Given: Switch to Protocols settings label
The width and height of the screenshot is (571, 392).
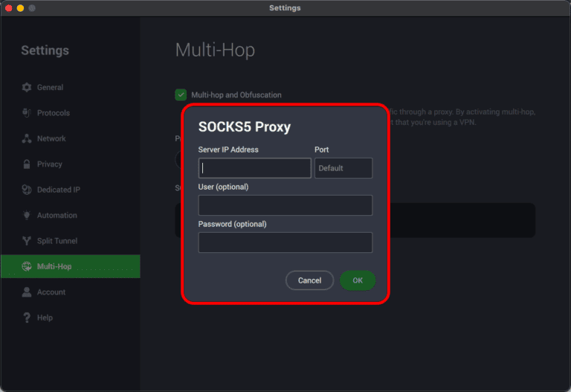Looking at the screenshot, I should [54, 113].
